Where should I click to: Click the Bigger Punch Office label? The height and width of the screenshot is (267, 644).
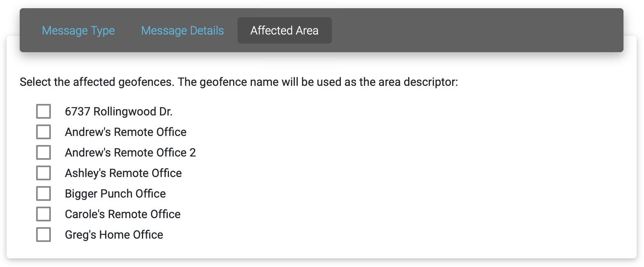tap(115, 193)
